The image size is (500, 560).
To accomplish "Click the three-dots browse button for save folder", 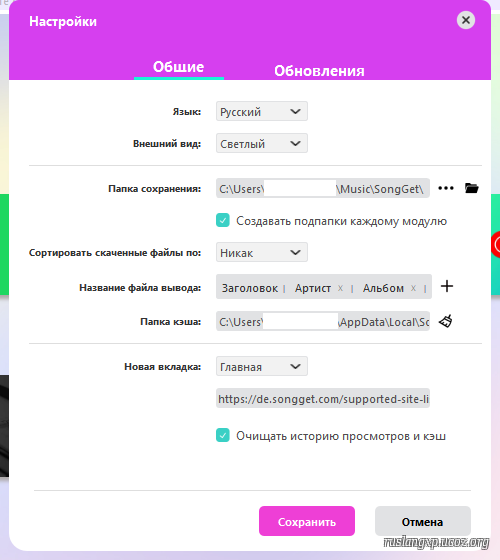I will (x=446, y=188).
